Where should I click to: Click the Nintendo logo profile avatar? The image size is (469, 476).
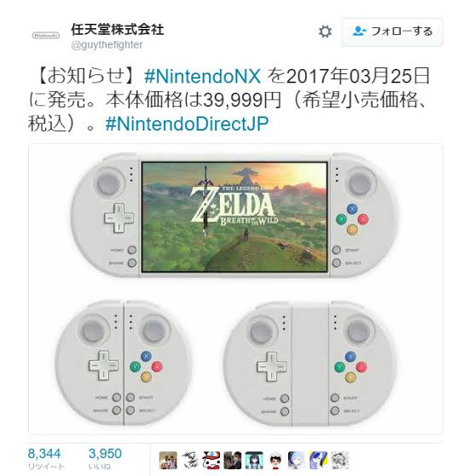point(46,36)
